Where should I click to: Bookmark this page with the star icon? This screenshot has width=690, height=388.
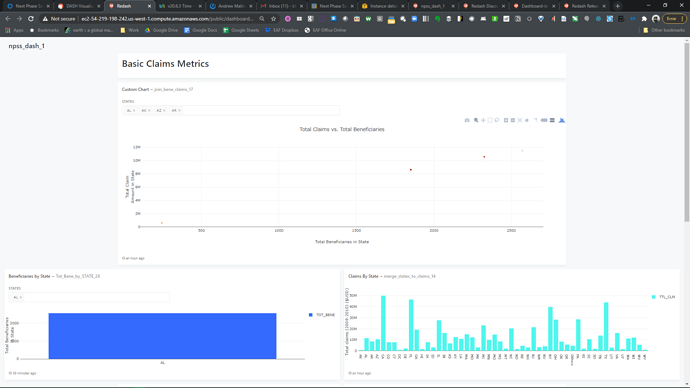click(273, 19)
